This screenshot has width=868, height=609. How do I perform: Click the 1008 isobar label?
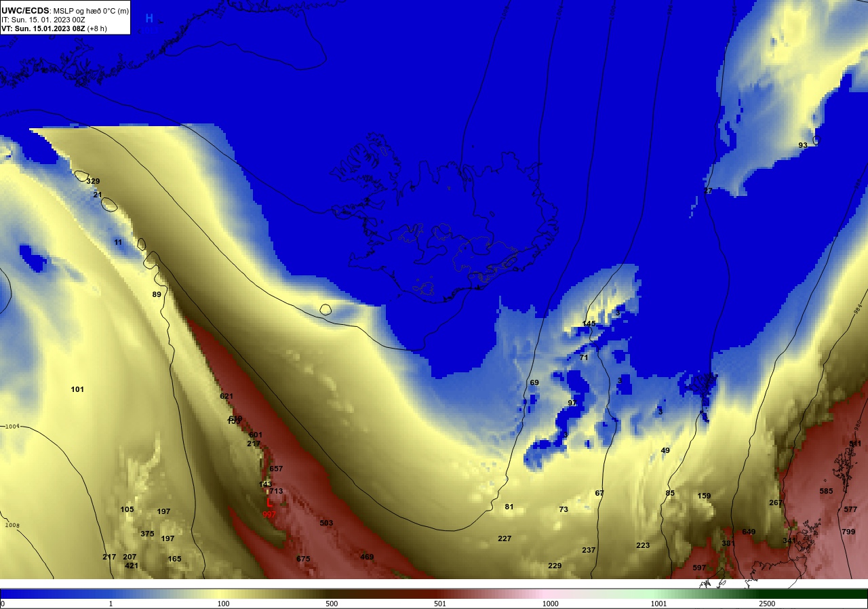point(12,525)
